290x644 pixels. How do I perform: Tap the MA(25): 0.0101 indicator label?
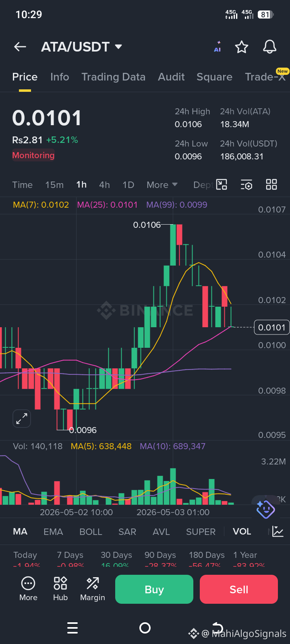pos(108,204)
